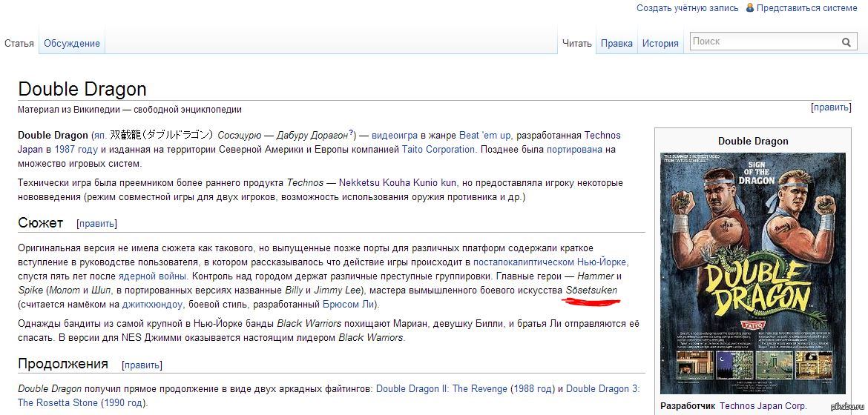Open the История tab
Image resolution: width=868 pixels, height=415 pixels.
[x=660, y=43]
